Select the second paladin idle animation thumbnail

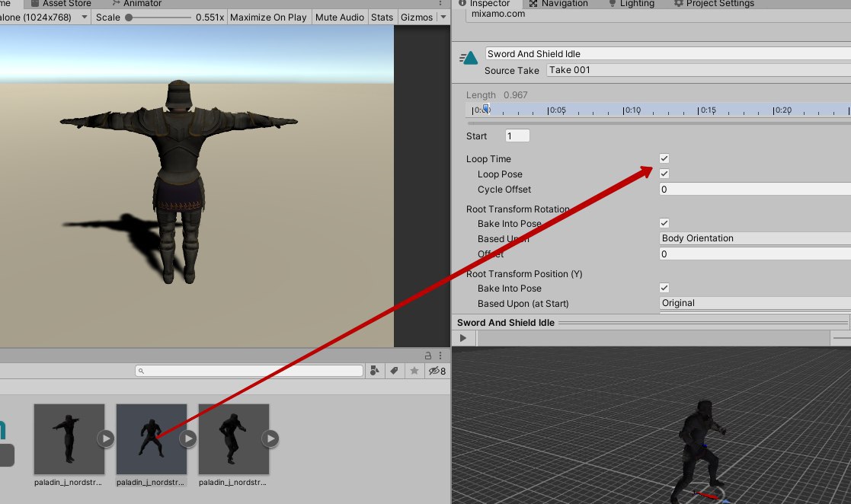coord(152,439)
